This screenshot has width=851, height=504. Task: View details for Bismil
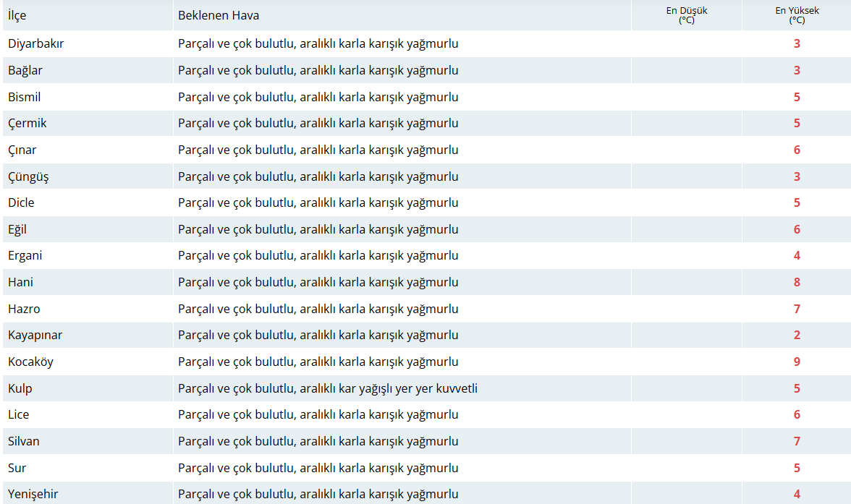(x=25, y=96)
